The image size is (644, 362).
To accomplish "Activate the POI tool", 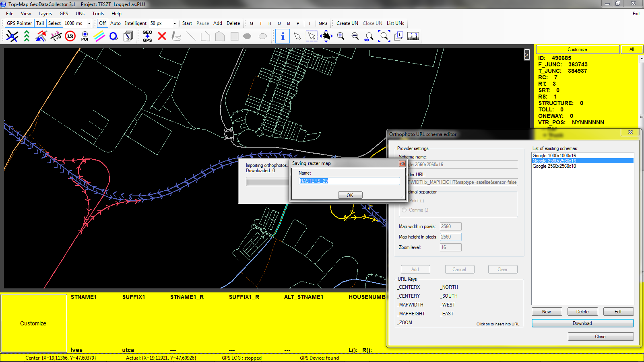I will 85,36.
